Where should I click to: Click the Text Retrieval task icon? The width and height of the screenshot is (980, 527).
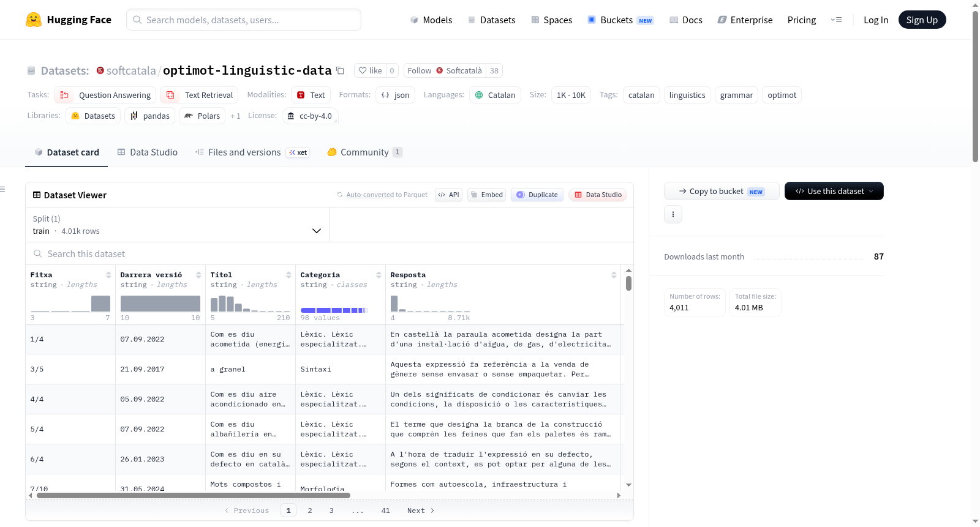tap(170, 95)
